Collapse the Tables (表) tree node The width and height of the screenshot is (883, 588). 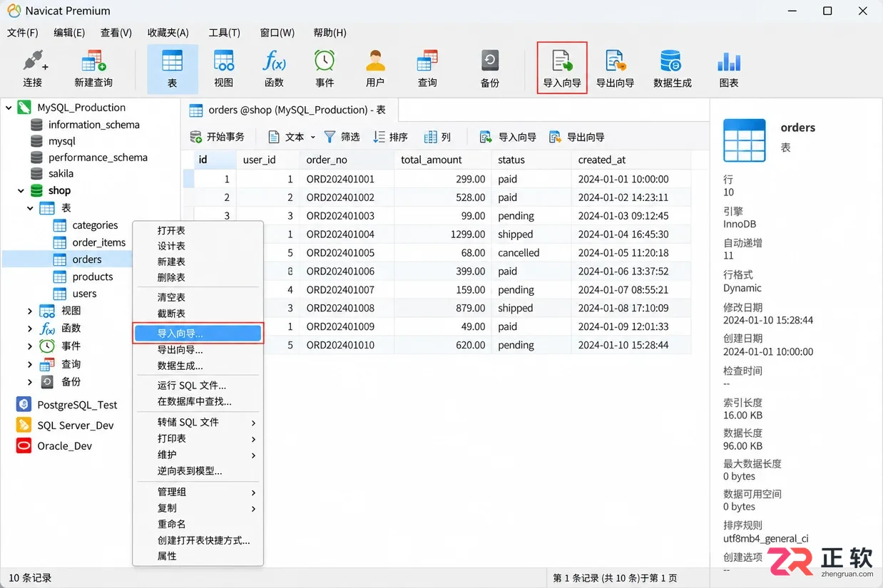pyautogui.click(x=31, y=208)
